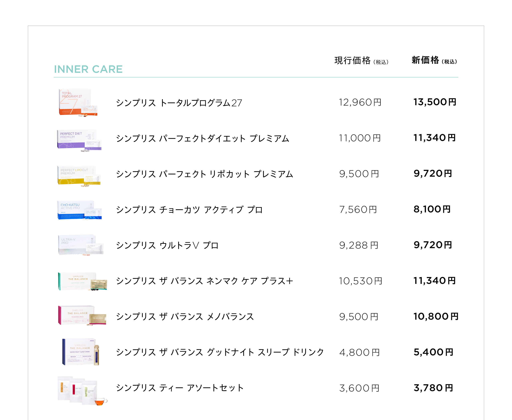The image size is (512, 420).
Task: Click the Total Program 27 product image
Action: pyautogui.click(x=78, y=103)
